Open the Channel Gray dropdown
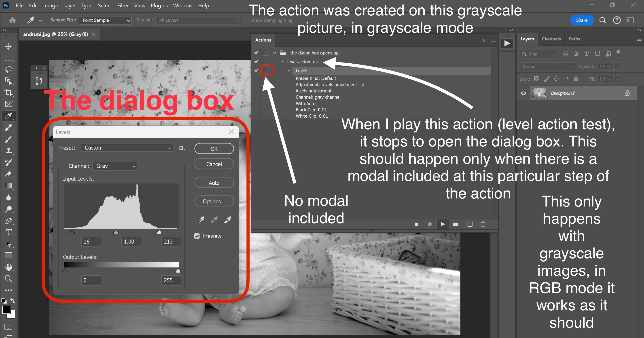 115,166
